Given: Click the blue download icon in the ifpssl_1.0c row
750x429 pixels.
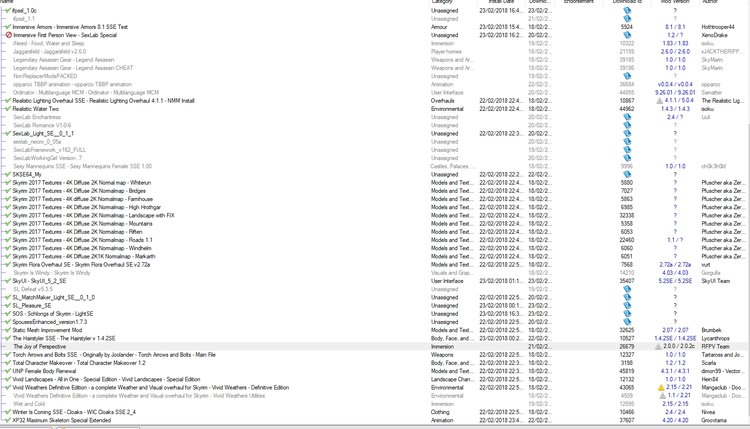Looking at the screenshot, I should point(627,10).
